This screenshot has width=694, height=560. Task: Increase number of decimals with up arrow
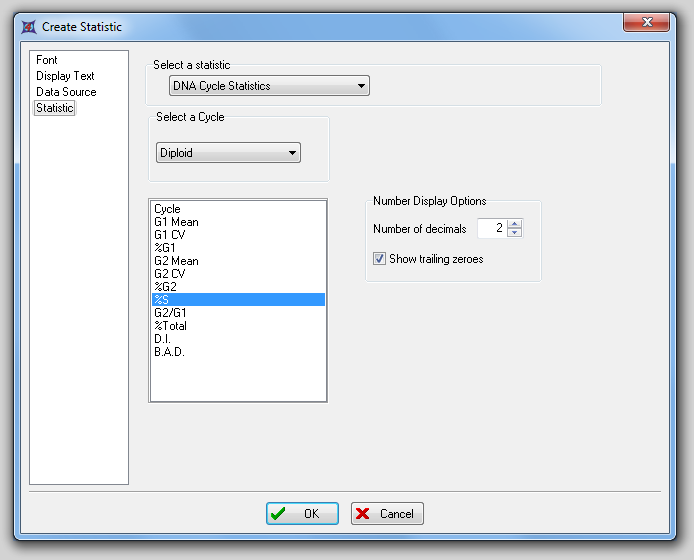[515, 224]
